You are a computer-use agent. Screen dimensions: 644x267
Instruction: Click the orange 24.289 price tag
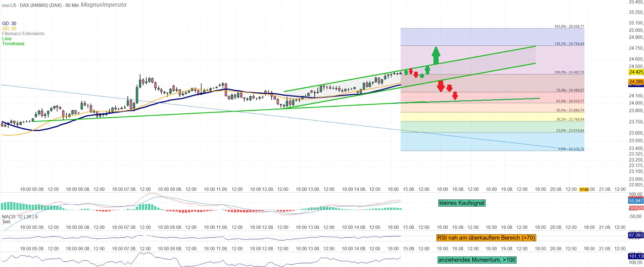(x=636, y=82)
